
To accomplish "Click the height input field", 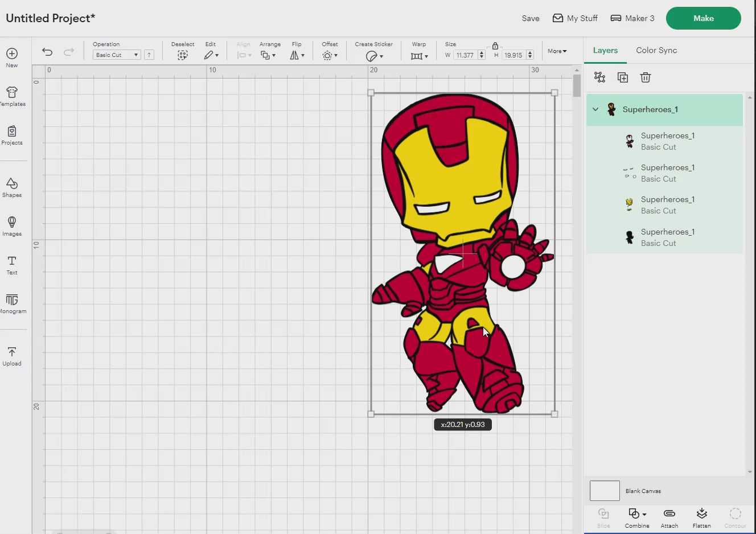I will point(513,55).
